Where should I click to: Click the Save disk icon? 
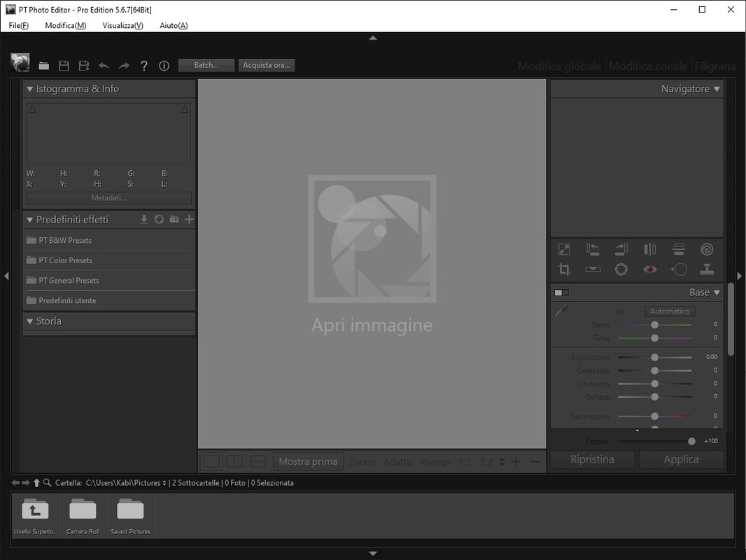click(64, 66)
